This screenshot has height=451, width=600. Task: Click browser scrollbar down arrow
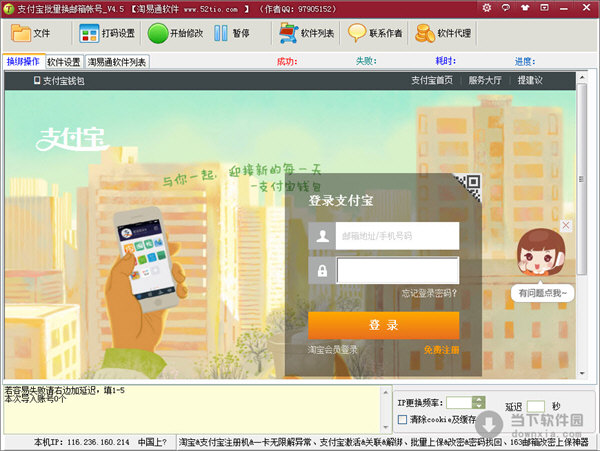[582, 374]
